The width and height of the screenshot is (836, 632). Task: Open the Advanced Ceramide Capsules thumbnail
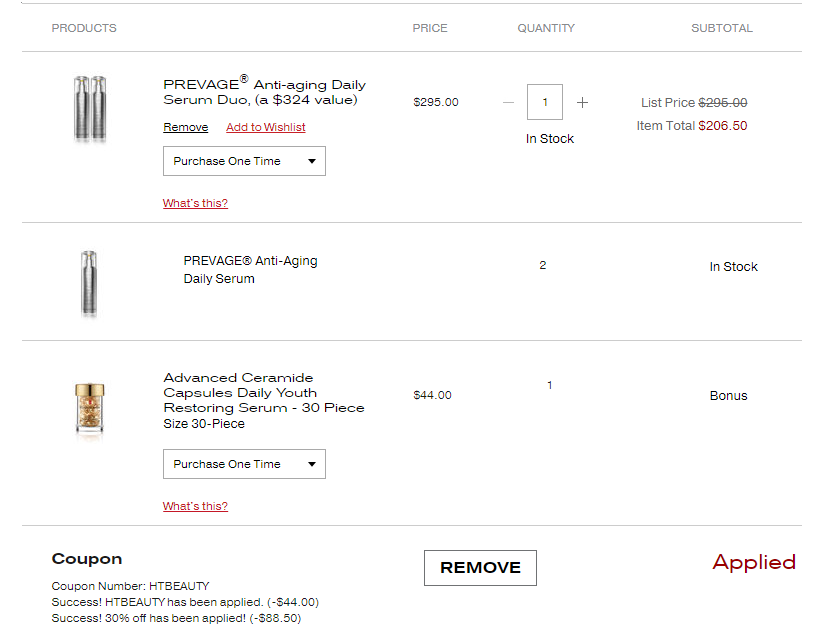90,410
